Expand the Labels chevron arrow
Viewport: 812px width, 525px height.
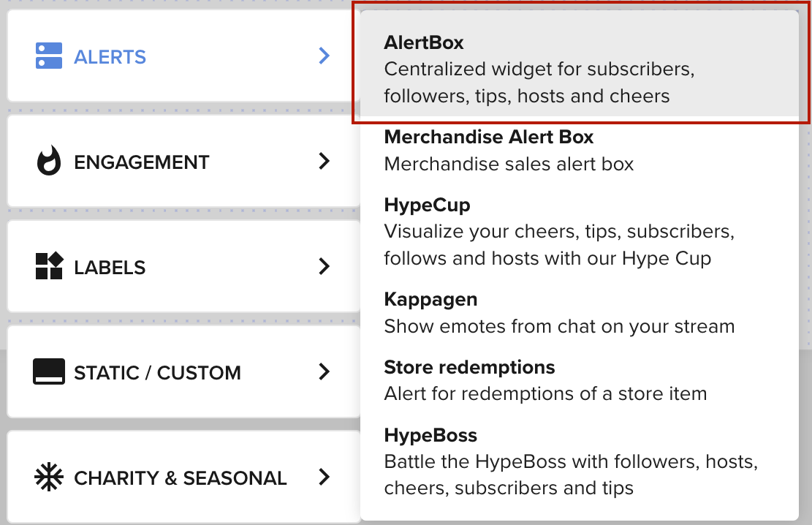(x=325, y=266)
